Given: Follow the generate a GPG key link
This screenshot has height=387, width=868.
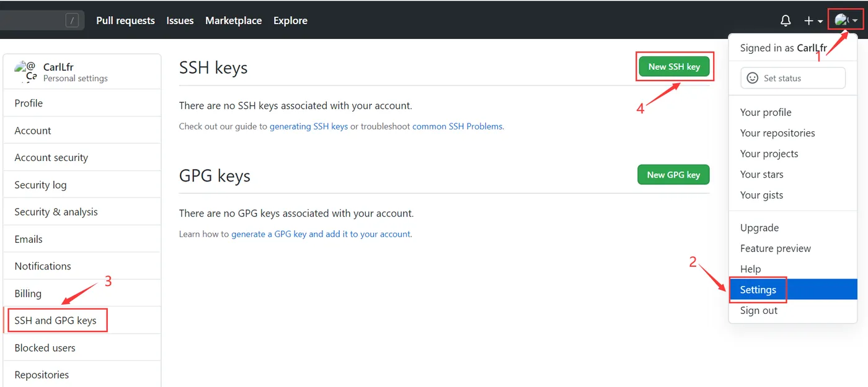Looking at the screenshot, I should (x=321, y=234).
